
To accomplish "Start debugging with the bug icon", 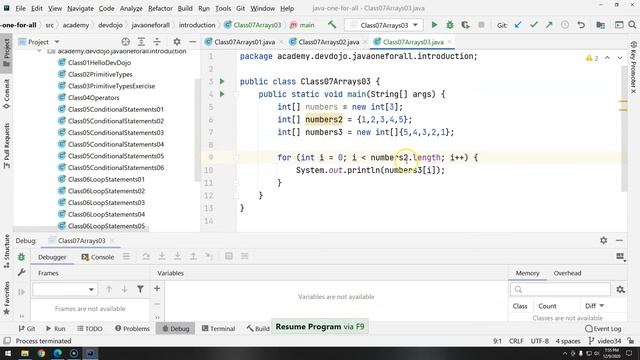I will tap(450, 25).
